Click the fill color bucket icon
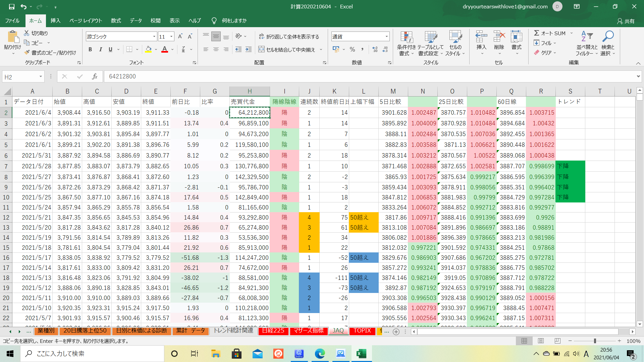This screenshot has height=362, width=644. point(148,49)
